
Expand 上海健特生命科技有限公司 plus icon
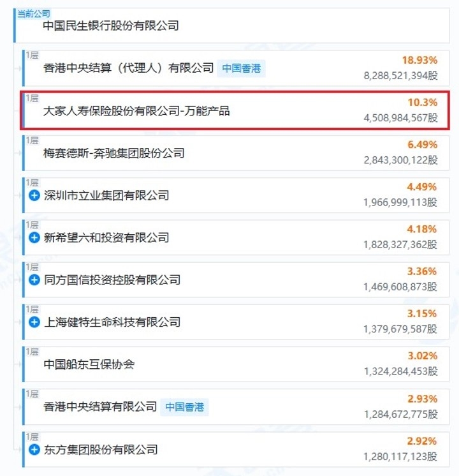34,322
